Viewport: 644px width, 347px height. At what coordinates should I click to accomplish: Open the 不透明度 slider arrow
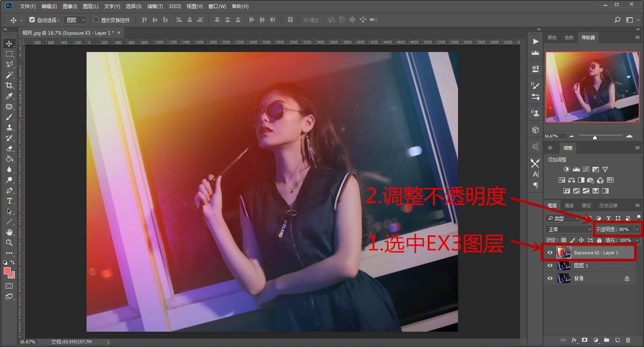637,229
